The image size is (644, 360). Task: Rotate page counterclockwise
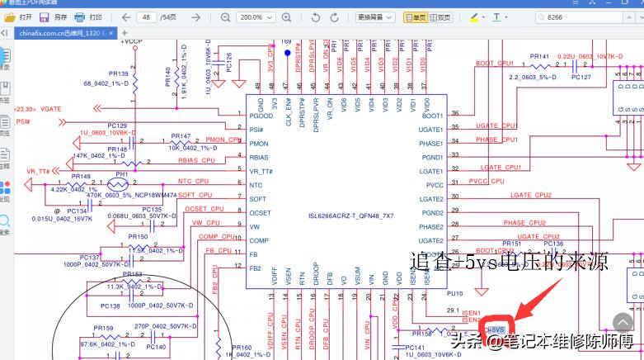coord(316,17)
